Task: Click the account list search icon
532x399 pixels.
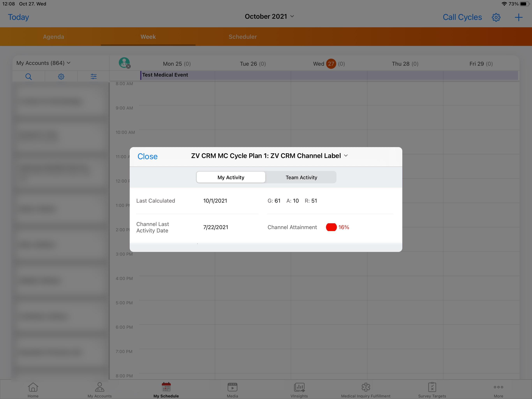Action: point(28,77)
